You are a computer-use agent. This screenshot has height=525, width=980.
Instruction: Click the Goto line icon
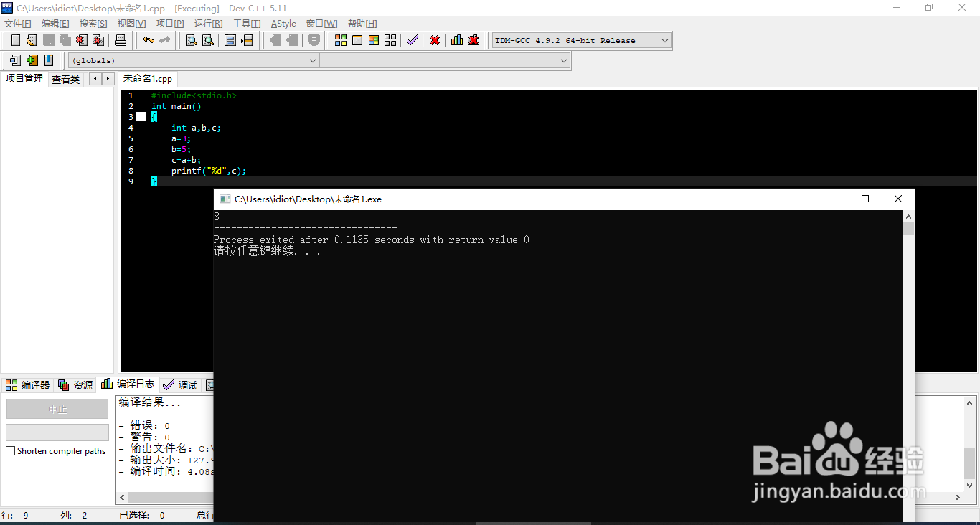click(247, 40)
